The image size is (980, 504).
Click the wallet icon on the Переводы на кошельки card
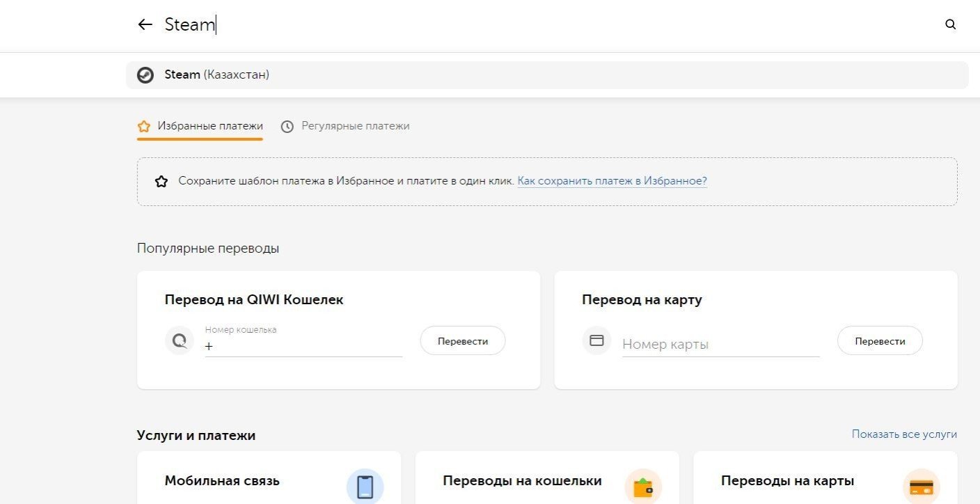click(643, 487)
